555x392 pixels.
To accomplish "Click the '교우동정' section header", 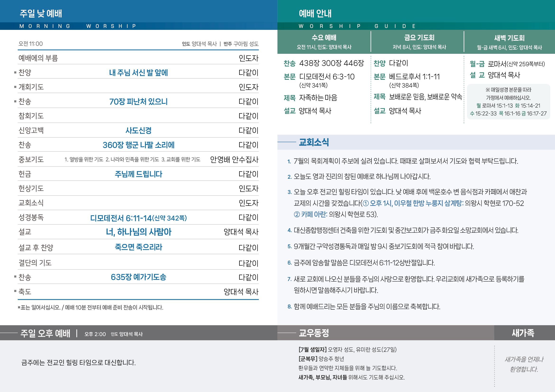I will point(314,333).
